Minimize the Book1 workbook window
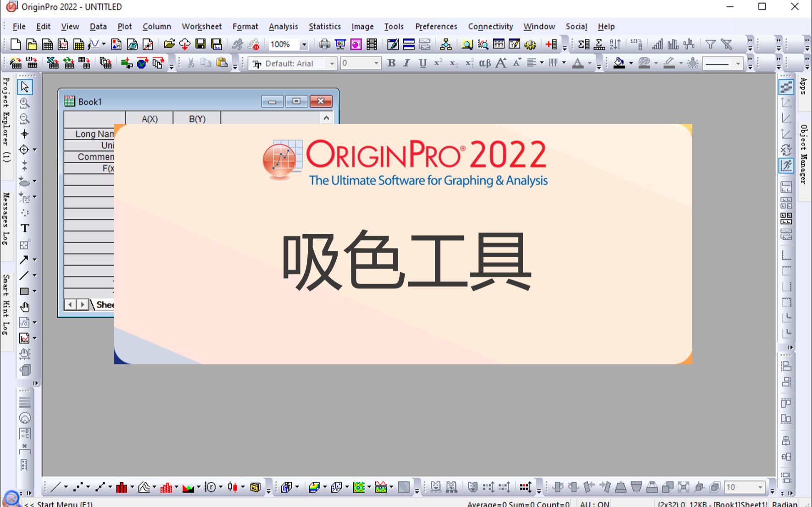 pyautogui.click(x=273, y=101)
